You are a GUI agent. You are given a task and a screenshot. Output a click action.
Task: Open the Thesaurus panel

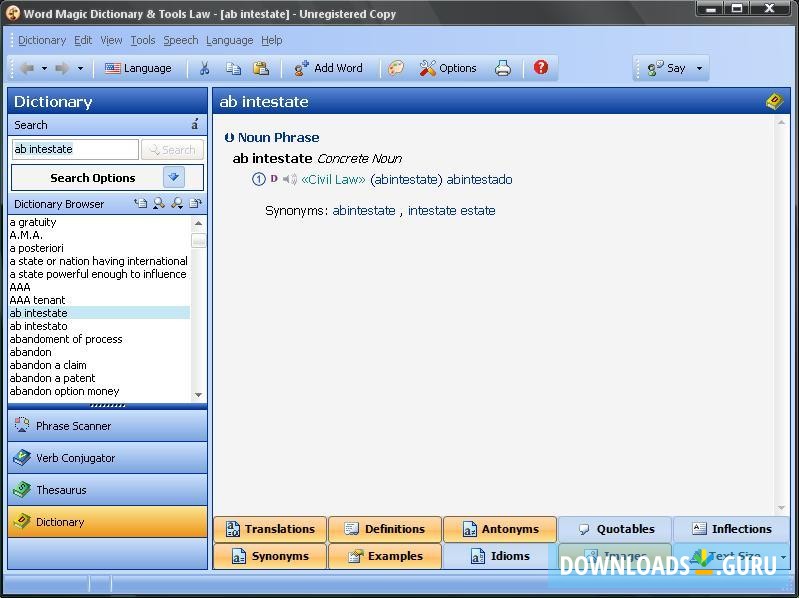click(108, 490)
